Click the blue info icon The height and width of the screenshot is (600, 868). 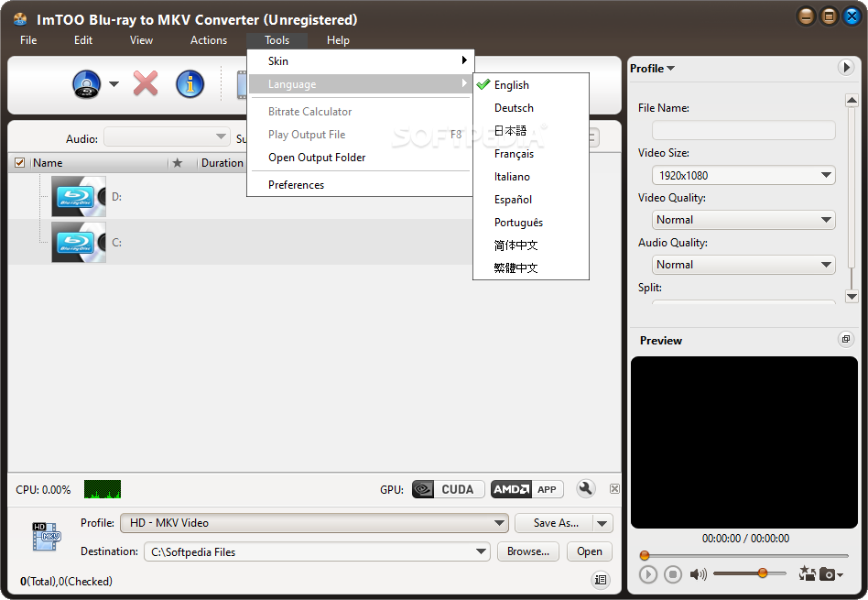190,84
